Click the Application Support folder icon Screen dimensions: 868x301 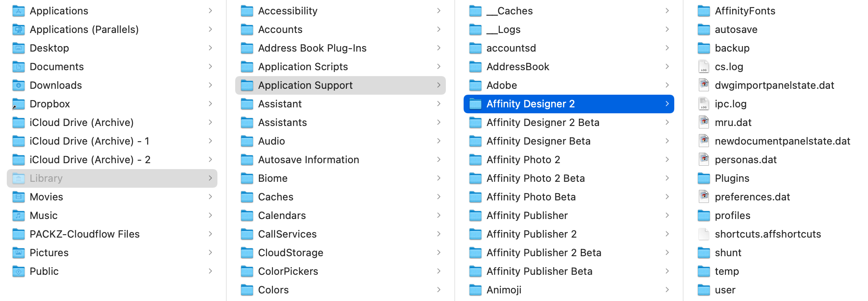tap(247, 85)
